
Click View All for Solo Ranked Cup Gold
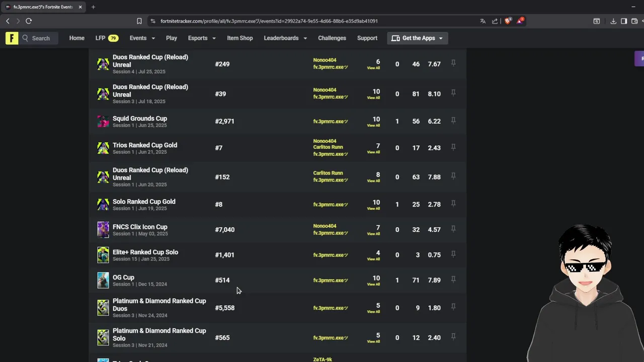pos(373,209)
